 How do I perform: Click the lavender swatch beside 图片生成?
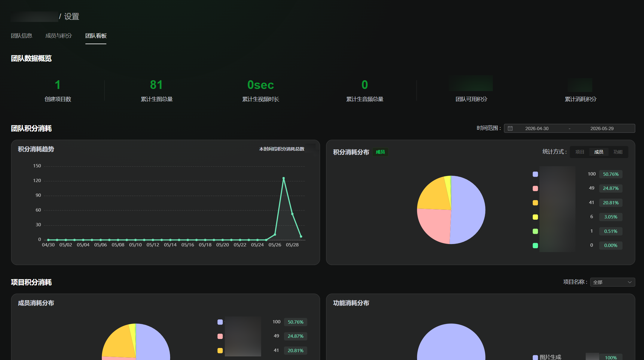click(x=535, y=357)
